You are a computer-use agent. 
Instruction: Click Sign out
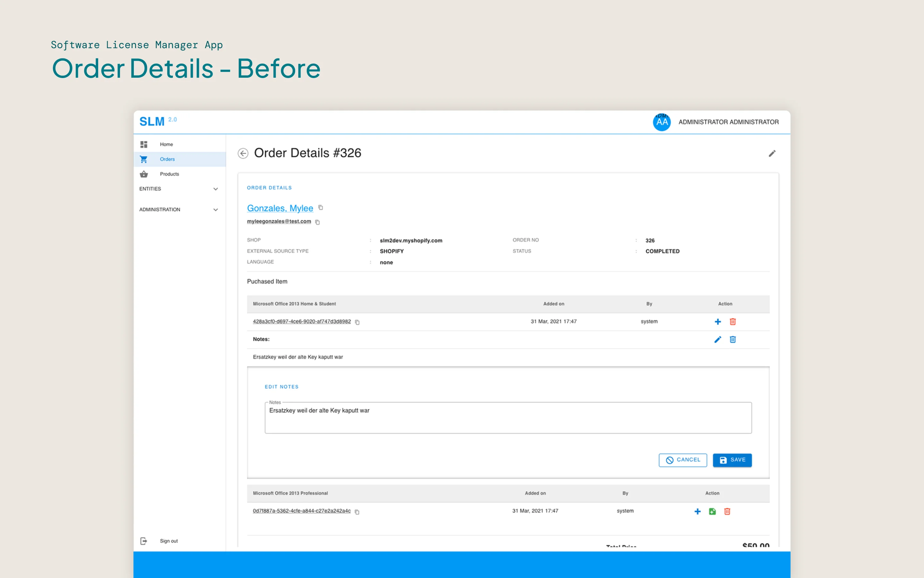pos(169,541)
